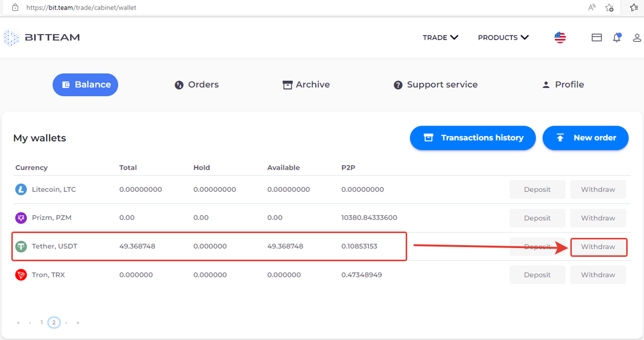Create a New order
Viewport: 644px width, 340px height.
click(585, 138)
